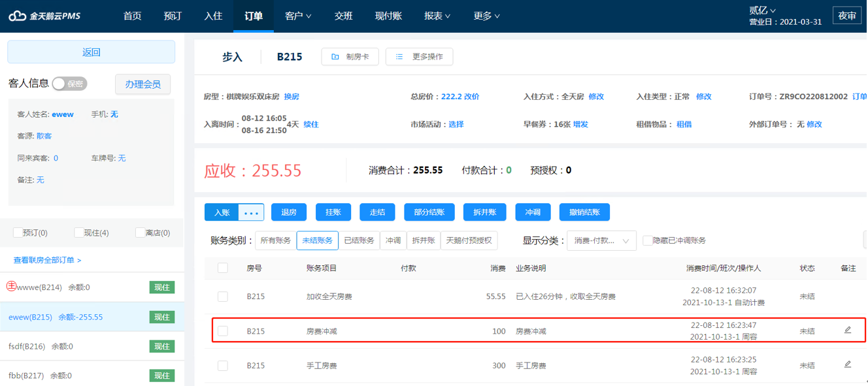Click the 改价 link
This screenshot has width=868, height=386.
[x=471, y=97]
